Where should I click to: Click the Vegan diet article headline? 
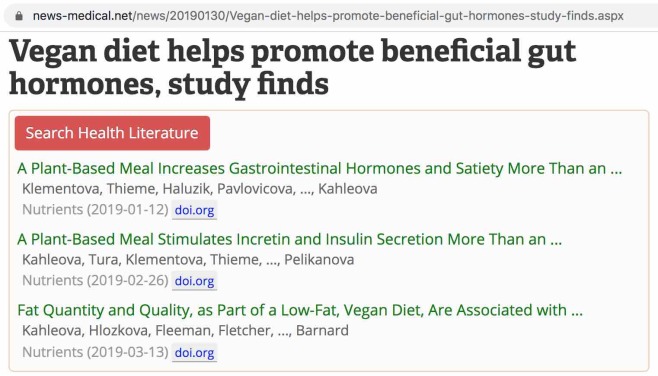pos(292,67)
